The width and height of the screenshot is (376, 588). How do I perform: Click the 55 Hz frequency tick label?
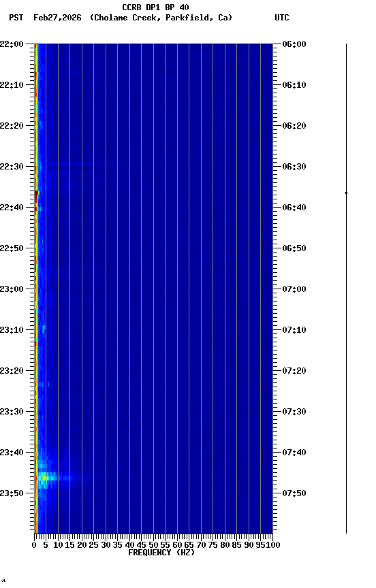(165, 545)
